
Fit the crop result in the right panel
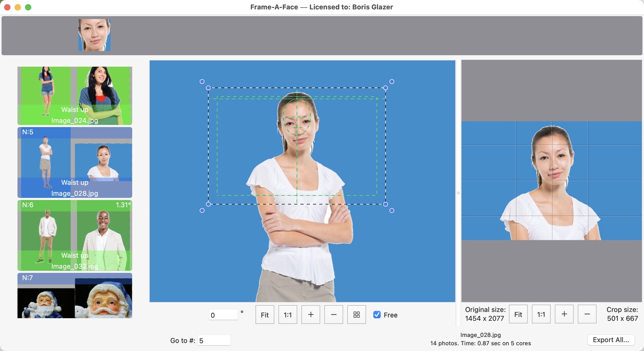518,314
